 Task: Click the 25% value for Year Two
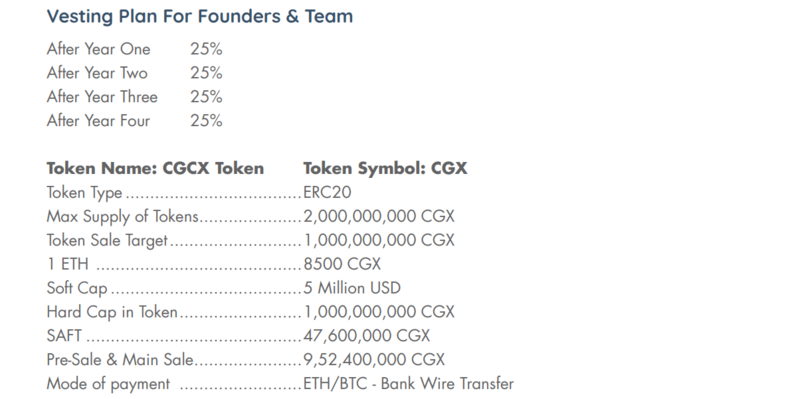tap(206, 73)
